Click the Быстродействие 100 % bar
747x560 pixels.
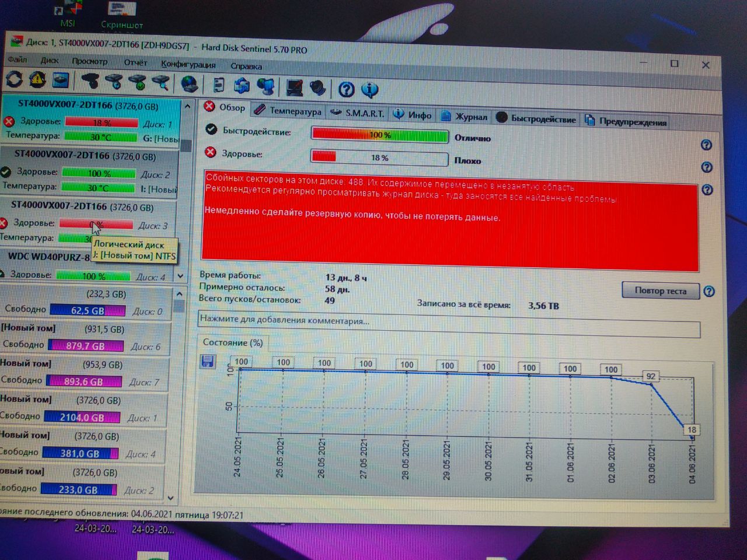(380, 135)
